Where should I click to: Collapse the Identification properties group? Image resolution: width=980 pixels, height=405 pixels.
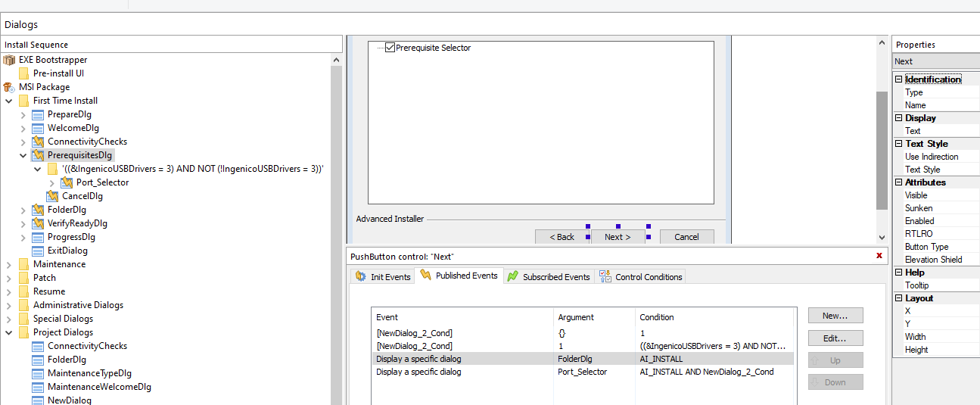coord(898,79)
